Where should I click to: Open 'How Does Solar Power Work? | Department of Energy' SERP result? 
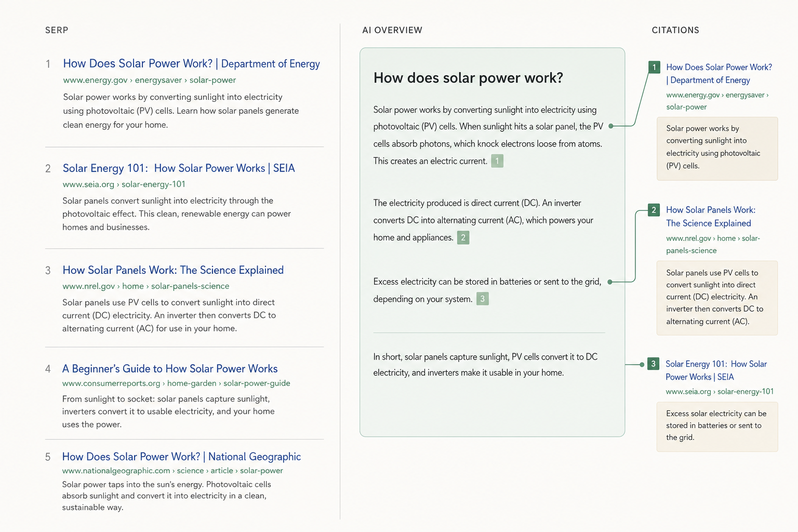[x=191, y=63]
